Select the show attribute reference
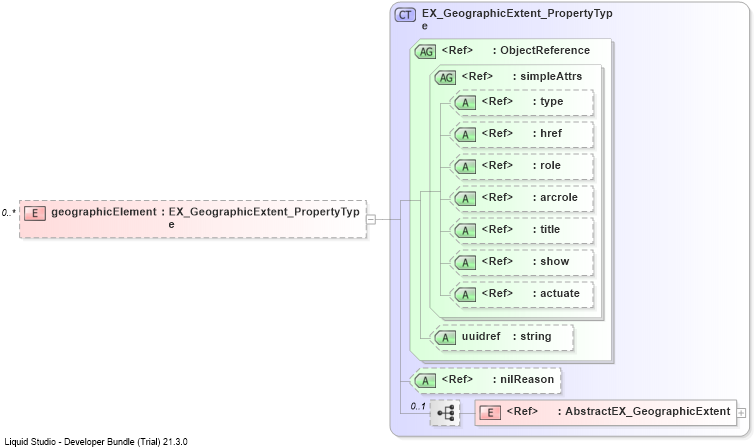754x447 pixels. [525, 261]
